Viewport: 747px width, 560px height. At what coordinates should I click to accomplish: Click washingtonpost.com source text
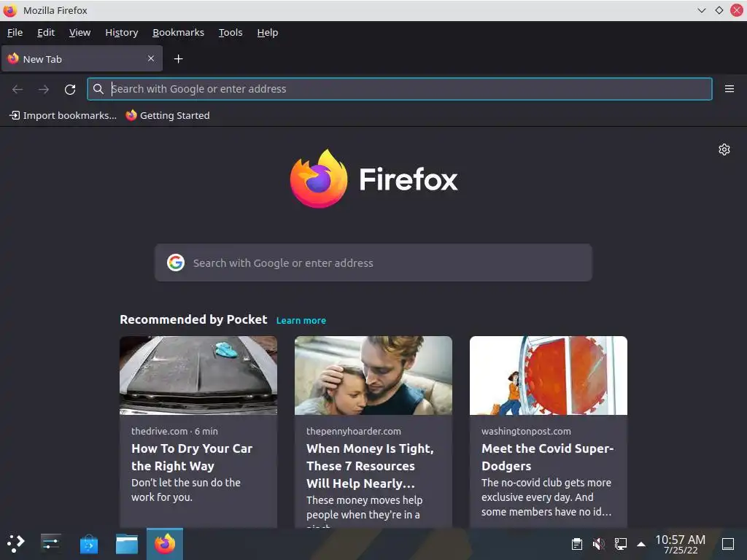coord(526,431)
